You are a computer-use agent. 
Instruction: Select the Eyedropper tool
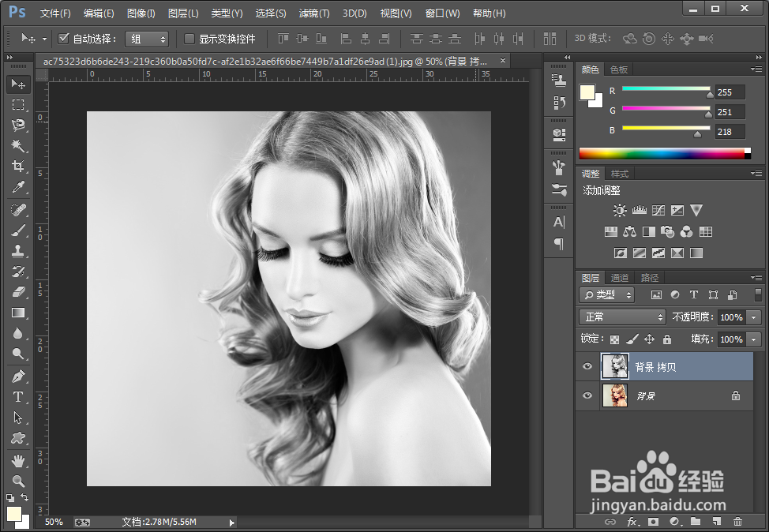pyautogui.click(x=18, y=187)
